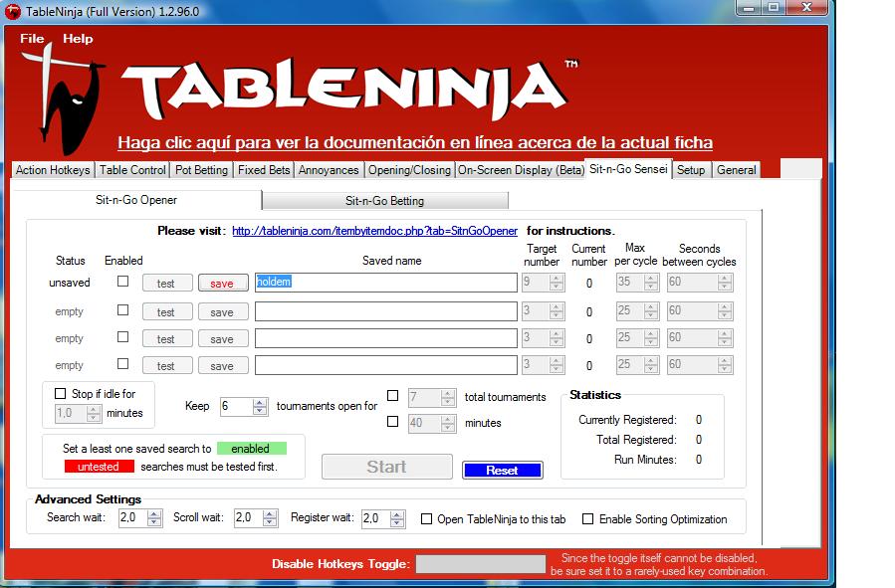Open the online documentation link in Spanish
This screenshot has width=895, height=588.
click(415, 142)
